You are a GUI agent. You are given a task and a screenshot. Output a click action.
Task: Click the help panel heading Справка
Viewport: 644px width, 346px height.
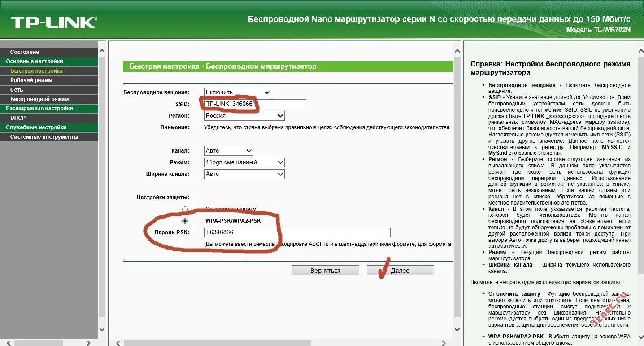tap(550, 68)
